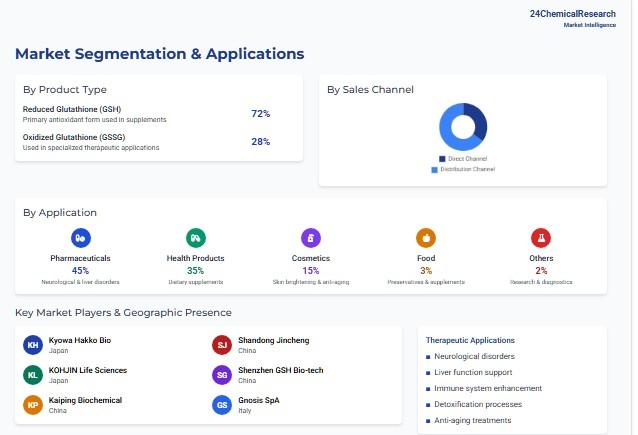Click the 'Kyowa Hakko Bio' company name

pos(80,340)
